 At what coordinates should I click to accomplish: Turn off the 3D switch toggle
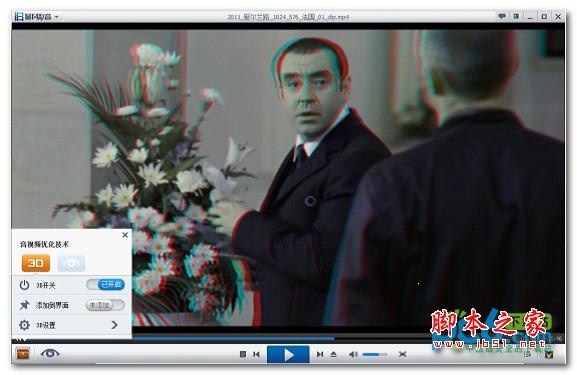(x=106, y=284)
